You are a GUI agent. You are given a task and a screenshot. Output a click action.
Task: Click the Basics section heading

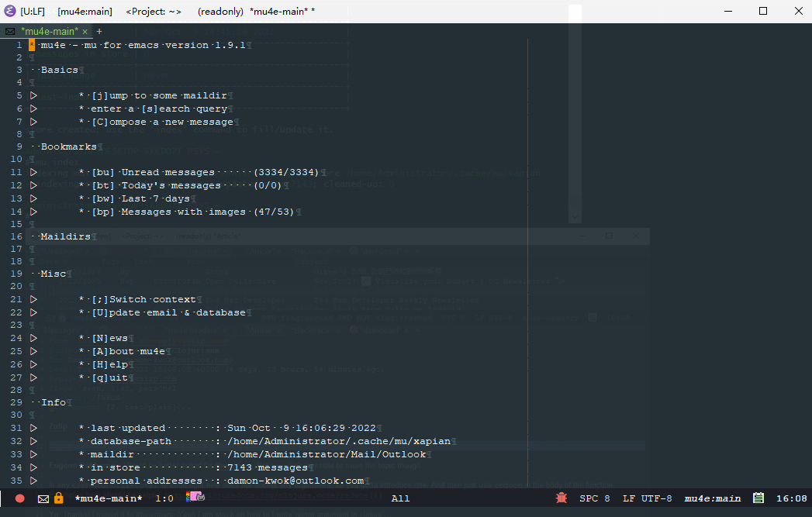[x=60, y=70]
